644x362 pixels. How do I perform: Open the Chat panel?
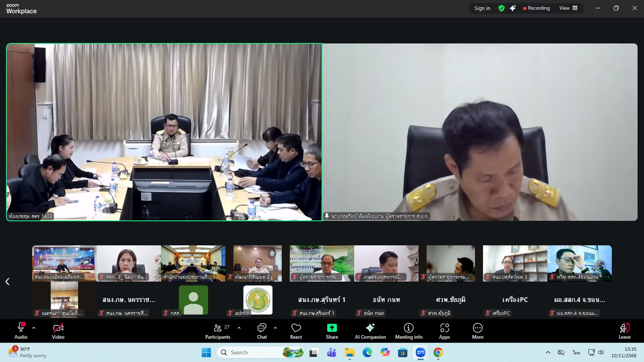pos(262,331)
